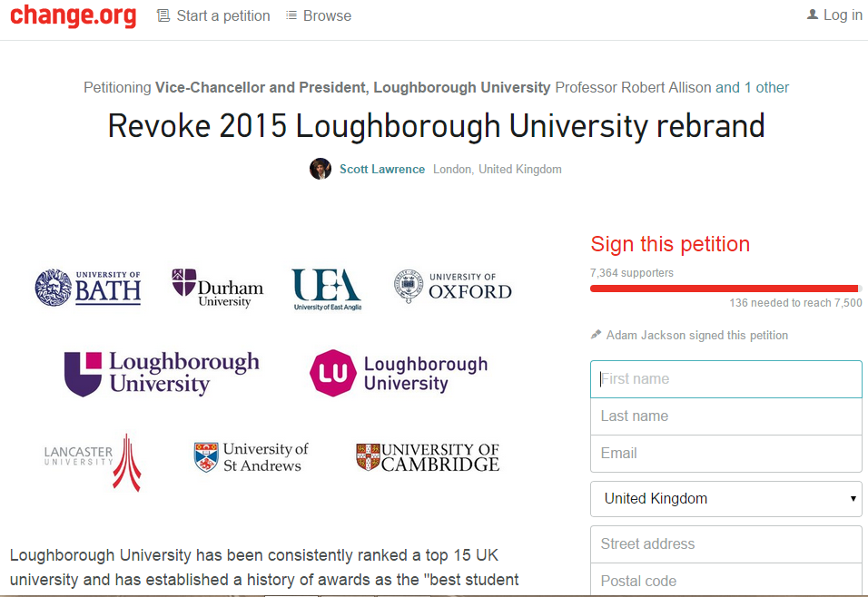Click Scott Lawrence's profile avatar
Image resolution: width=868 pixels, height=597 pixels.
point(320,169)
